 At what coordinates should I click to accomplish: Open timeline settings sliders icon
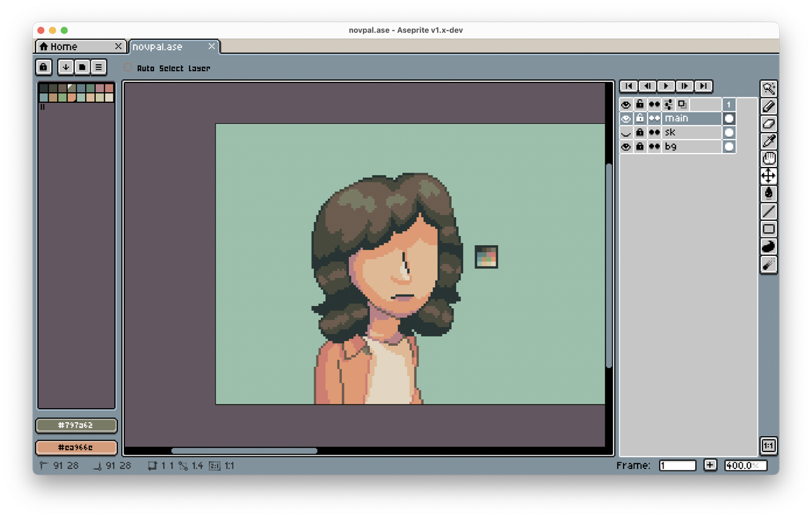click(669, 104)
